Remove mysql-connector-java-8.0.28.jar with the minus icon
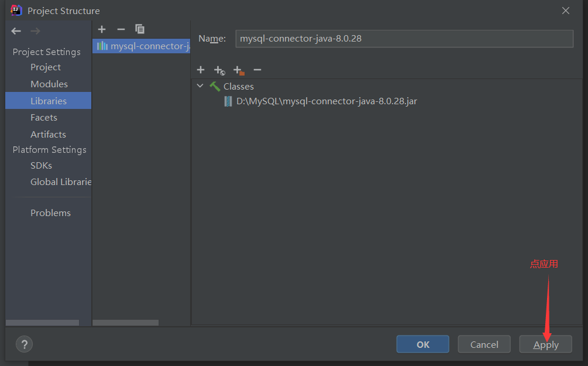The width and height of the screenshot is (588, 366). [257, 70]
